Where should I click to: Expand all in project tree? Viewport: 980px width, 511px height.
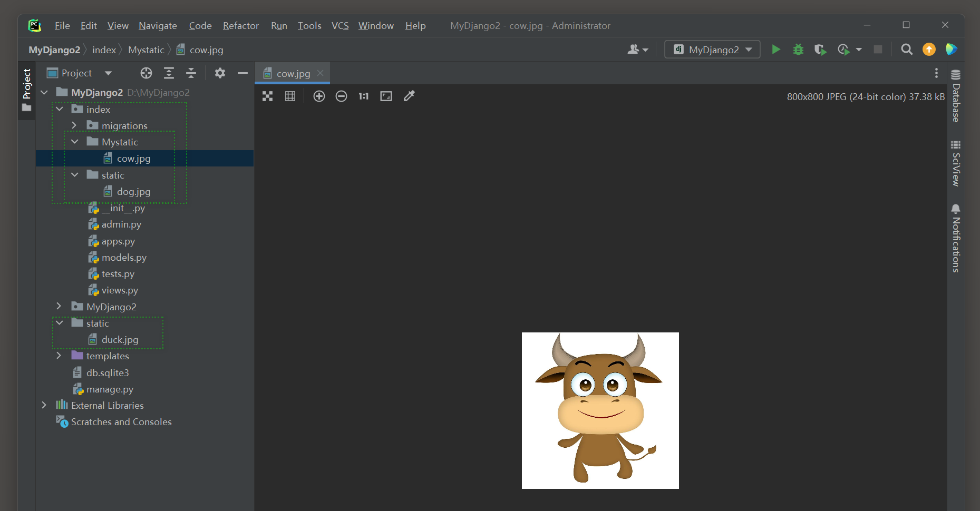point(169,73)
